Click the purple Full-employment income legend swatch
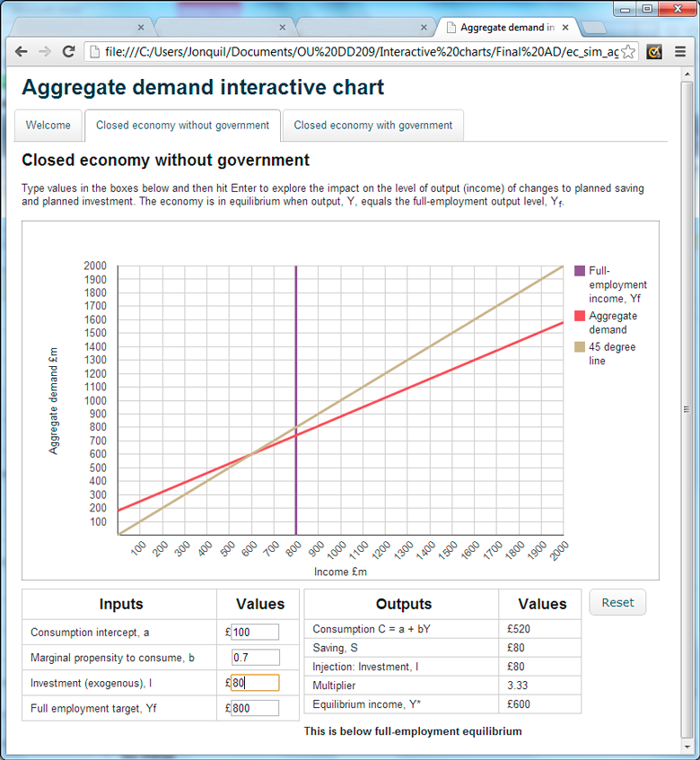The height and width of the screenshot is (760, 700). pyautogui.click(x=580, y=271)
